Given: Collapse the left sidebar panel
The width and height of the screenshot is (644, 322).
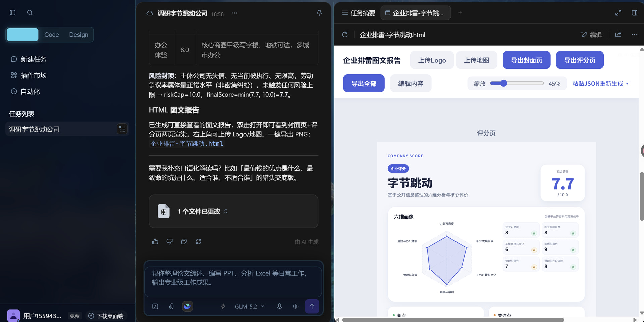Looking at the screenshot, I should click(x=13, y=13).
